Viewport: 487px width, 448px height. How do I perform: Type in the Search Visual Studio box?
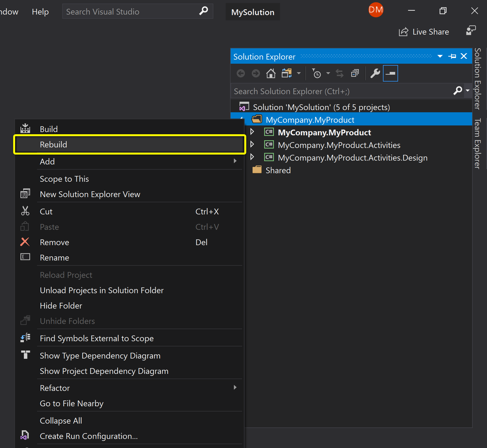click(129, 11)
